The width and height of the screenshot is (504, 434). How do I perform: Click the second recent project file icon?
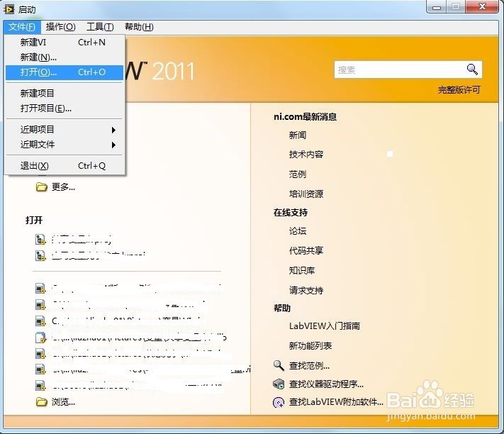(x=40, y=255)
